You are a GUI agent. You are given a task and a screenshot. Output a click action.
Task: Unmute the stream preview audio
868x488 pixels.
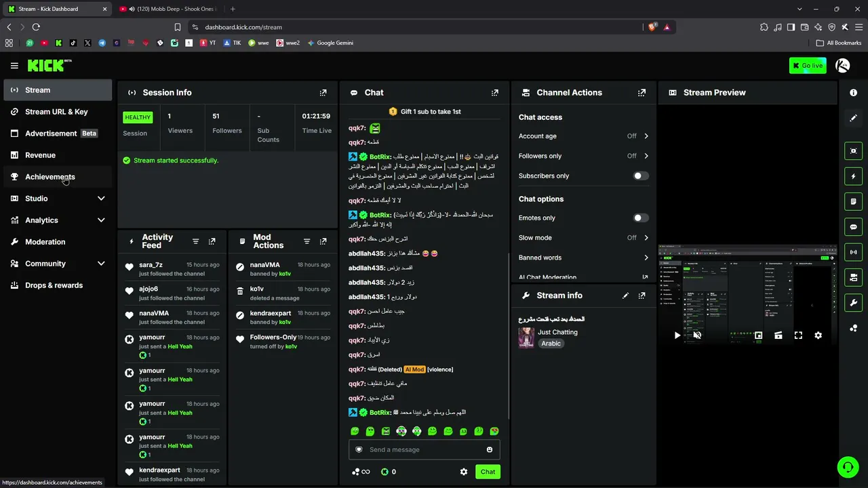pyautogui.click(x=696, y=335)
